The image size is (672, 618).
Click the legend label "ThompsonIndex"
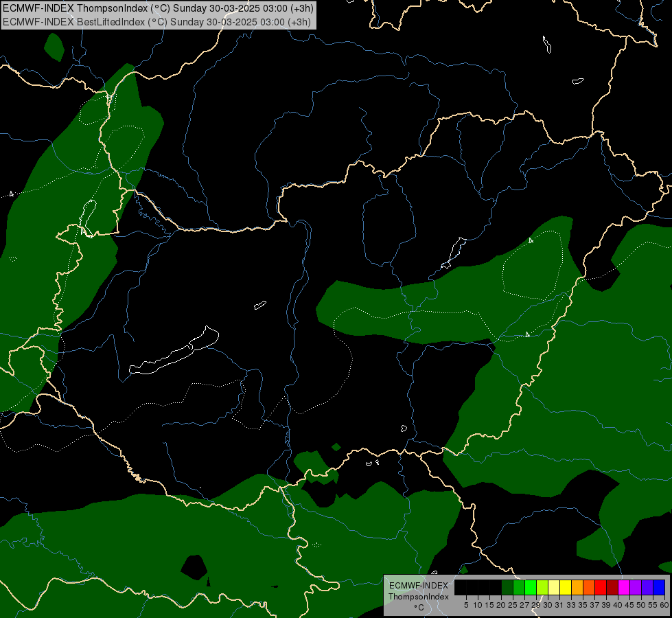(419, 597)
